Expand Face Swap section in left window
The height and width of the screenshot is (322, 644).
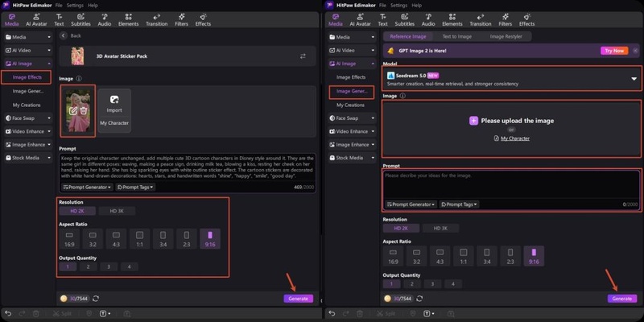click(28, 118)
